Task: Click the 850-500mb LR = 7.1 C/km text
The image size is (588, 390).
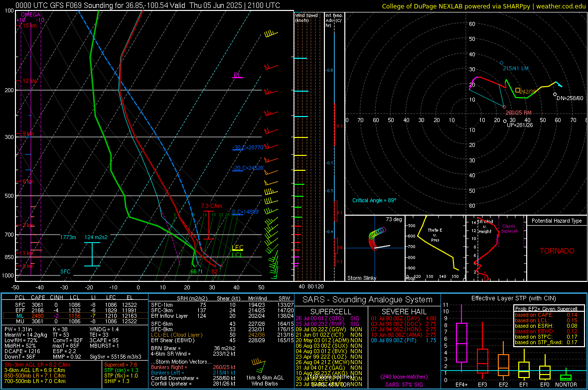Action: point(35,376)
